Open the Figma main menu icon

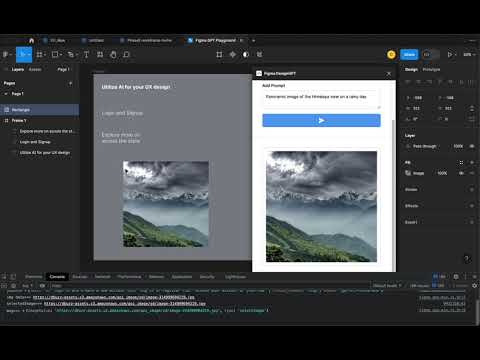[6, 54]
